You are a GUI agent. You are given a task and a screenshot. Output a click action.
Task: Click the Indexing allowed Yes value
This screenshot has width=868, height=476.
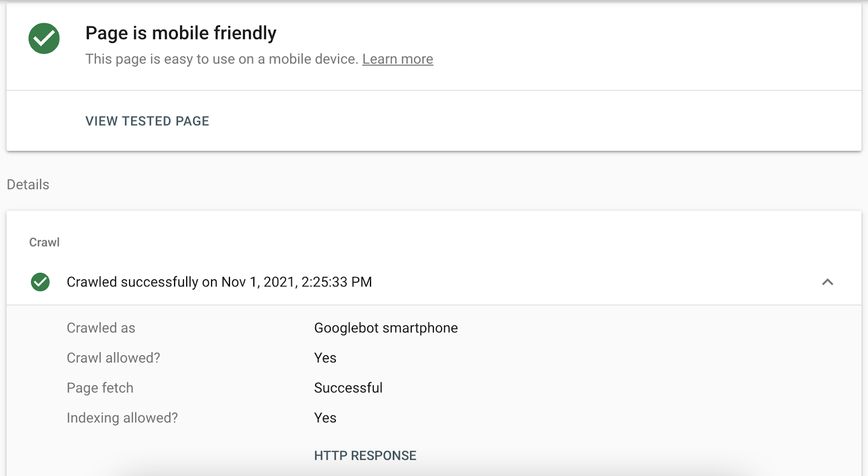[x=325, y=418]
